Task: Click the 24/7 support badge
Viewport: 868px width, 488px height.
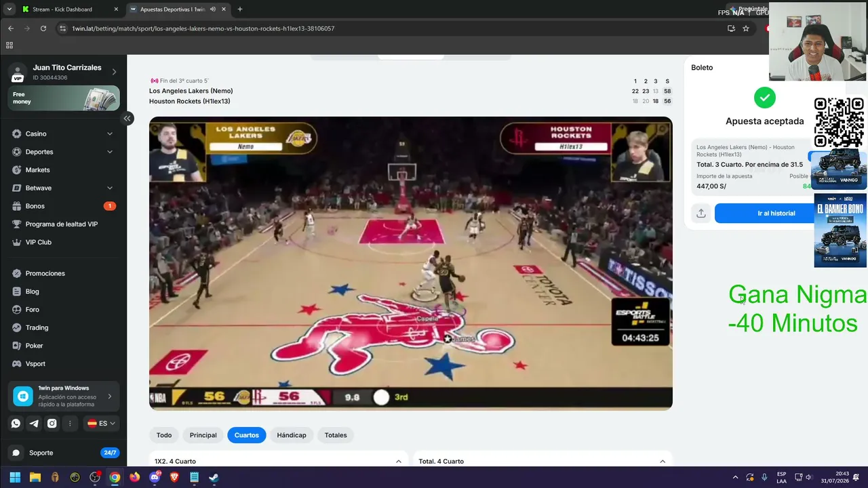Action: pos(109,453)
